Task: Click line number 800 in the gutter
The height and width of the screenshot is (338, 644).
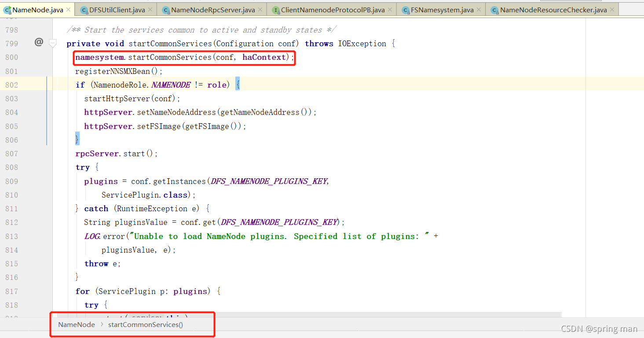Action: [x=11, y=57]
